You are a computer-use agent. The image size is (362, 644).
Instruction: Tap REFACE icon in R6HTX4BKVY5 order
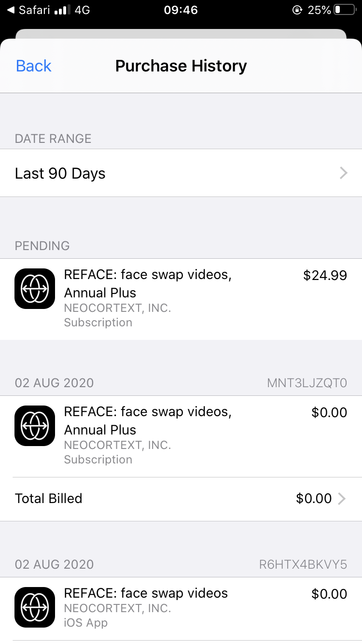pos(35,607)
